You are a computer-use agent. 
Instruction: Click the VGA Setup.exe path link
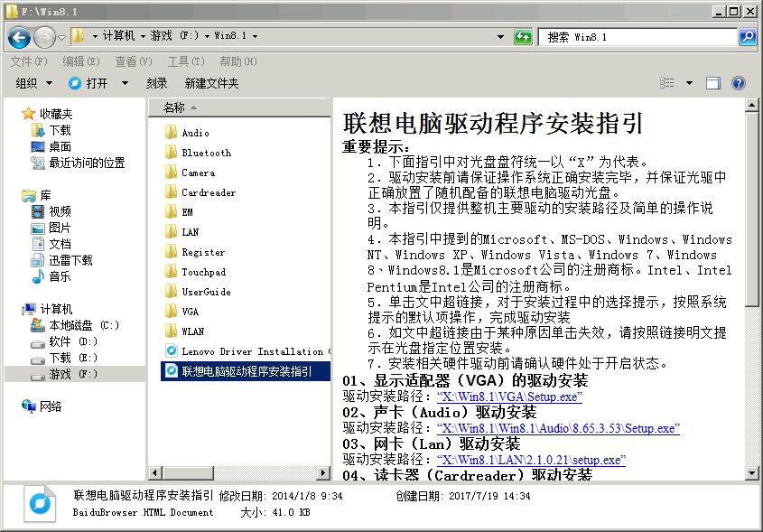(x=509, y=397)
